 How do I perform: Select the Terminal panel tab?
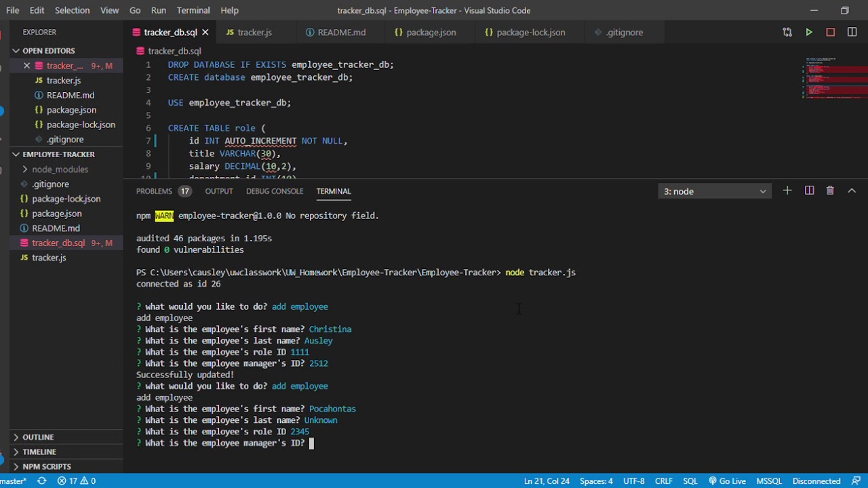click(x=334, y=191)
